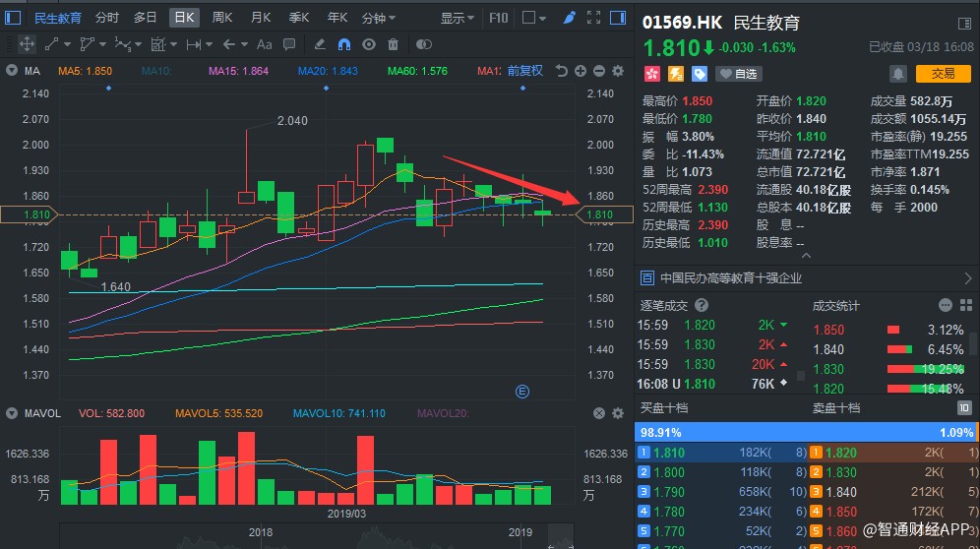Delete drawings with the trash icon

[394, 44]
